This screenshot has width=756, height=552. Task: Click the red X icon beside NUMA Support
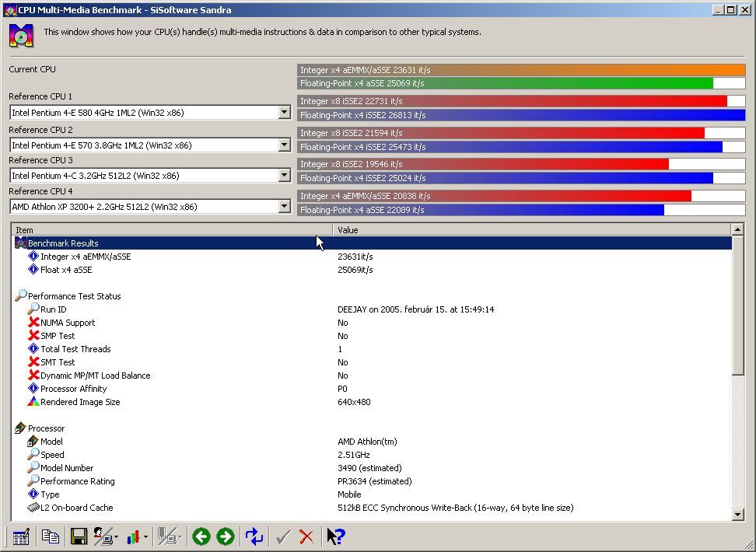point(33,322)
